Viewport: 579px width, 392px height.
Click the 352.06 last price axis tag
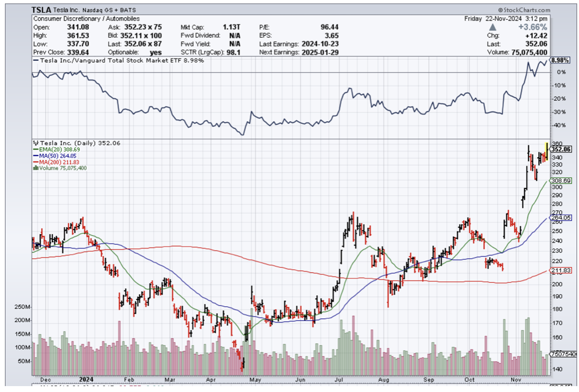[x=561, y=149]
